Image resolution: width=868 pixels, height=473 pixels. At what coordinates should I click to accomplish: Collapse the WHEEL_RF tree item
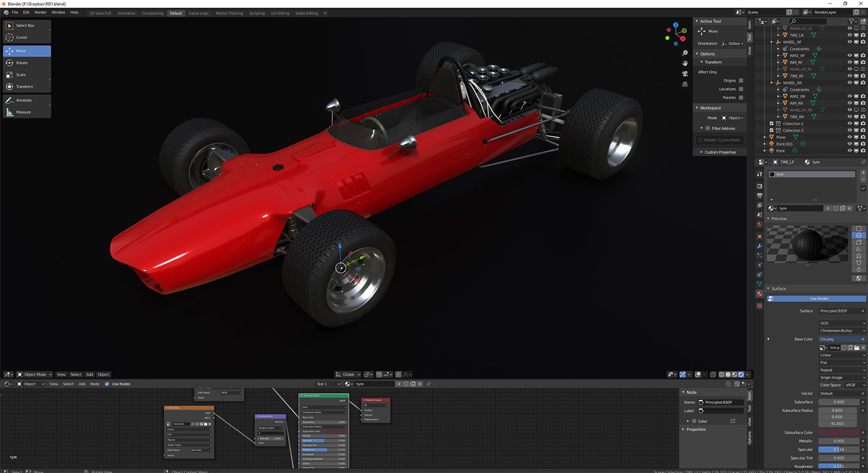pos(772,42)
